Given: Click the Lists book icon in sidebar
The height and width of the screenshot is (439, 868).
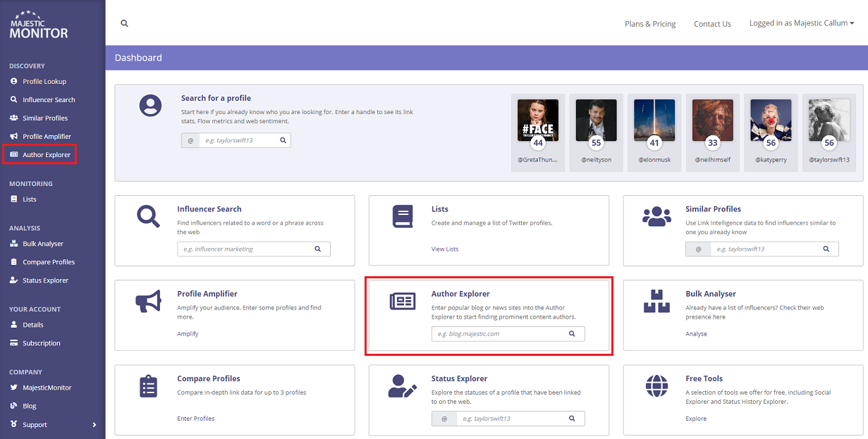Looking at the screenshot, I should point(14,199).
